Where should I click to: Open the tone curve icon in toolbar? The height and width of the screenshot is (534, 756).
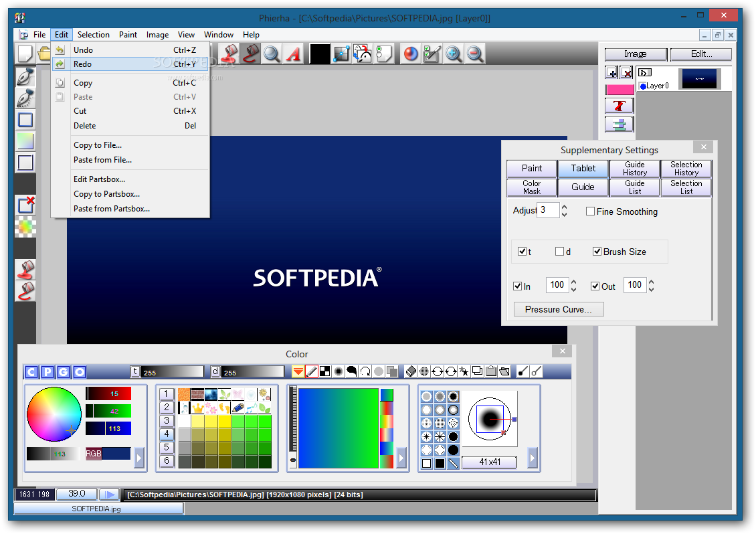[341, 54]
